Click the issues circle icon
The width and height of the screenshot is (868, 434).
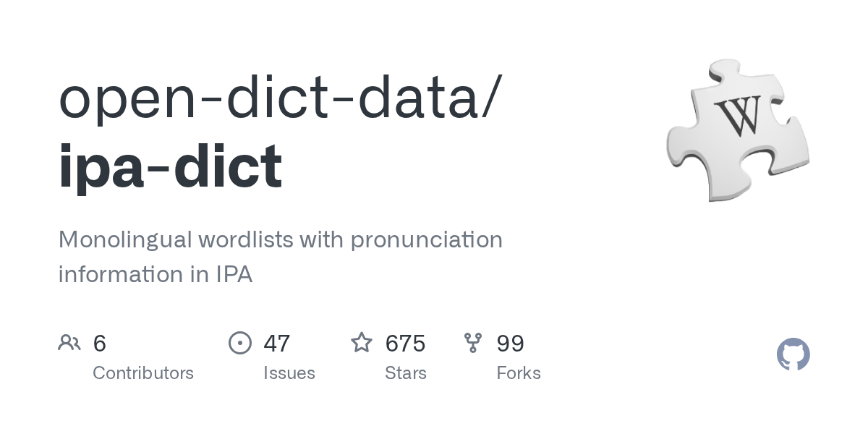240,342
